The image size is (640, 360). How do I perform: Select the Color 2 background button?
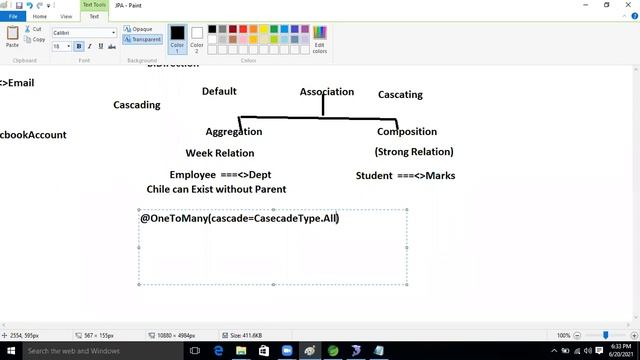click(197, 39)
